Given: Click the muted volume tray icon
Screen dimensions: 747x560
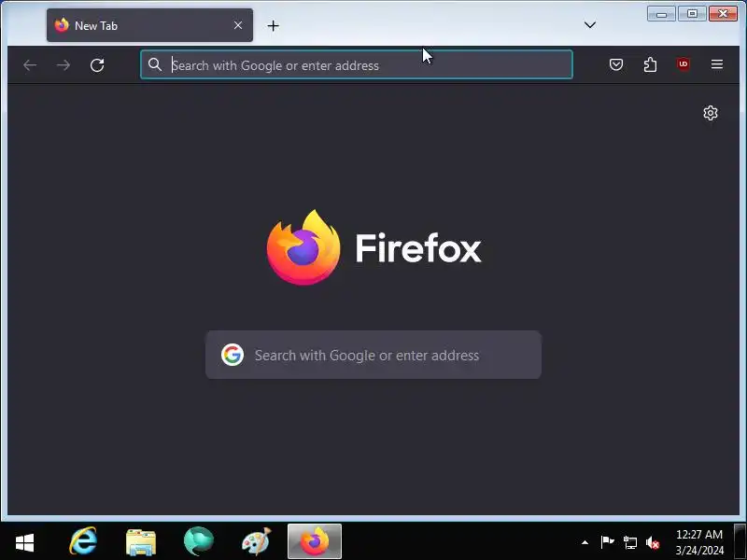Looking at the screenshot, I should tap(652, 542).
